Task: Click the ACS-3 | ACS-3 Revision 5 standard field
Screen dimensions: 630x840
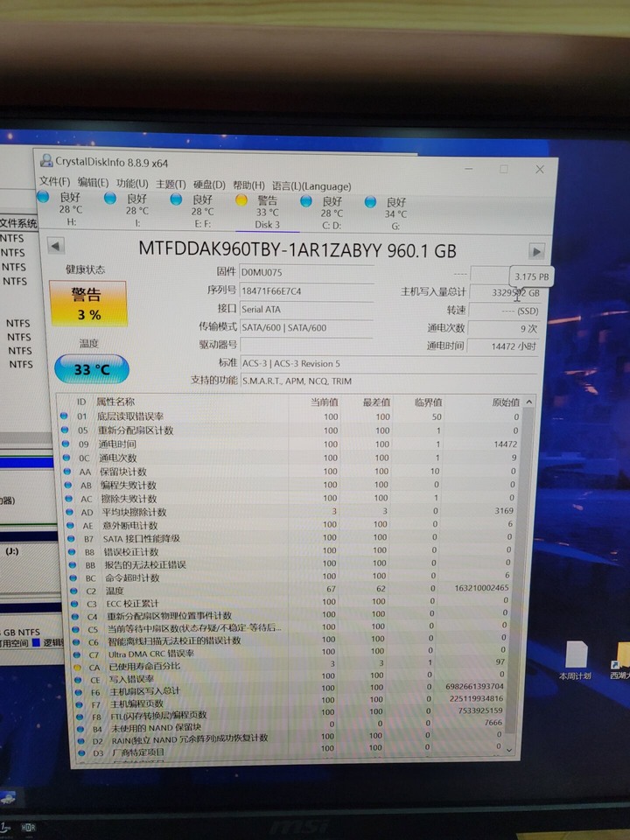Action: click(388, 363)
